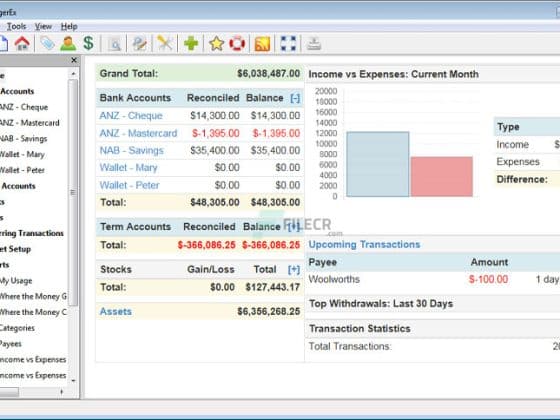This screenshot has height=420, width=560.
Task: Select Wallet - Mary in the navigation tree
Action: [22, 154]
